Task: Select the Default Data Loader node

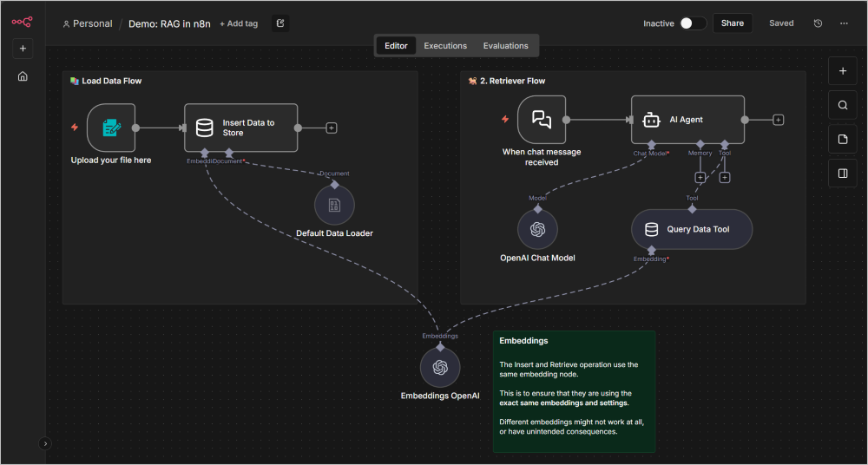Action: coord(334,206)
